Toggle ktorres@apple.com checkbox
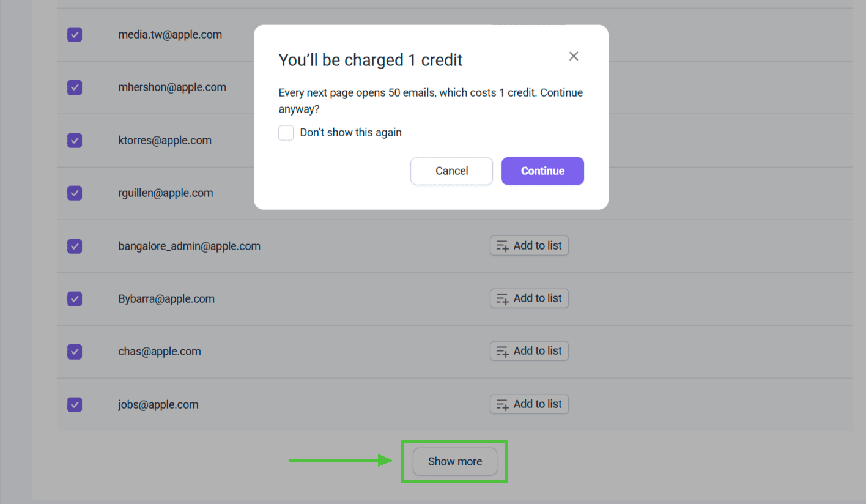The image size is (866, 504). tap(75, 141)
